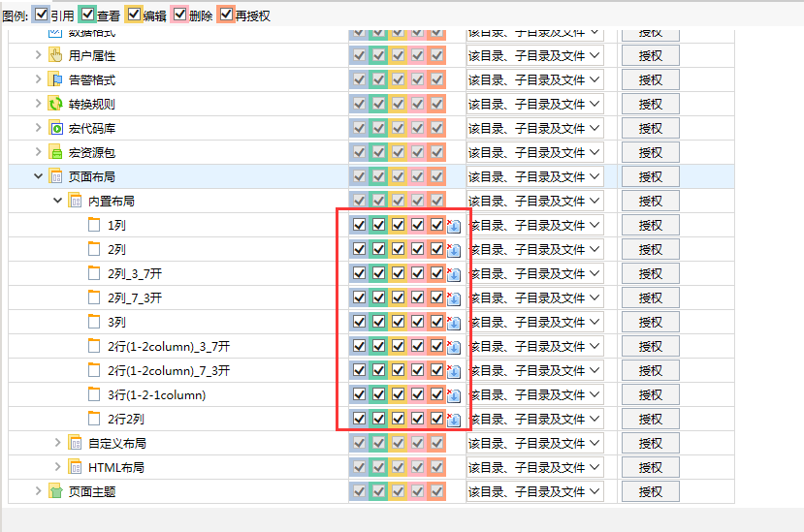
Task: Click the file icon beside 1列
Action: pos(94,225)
